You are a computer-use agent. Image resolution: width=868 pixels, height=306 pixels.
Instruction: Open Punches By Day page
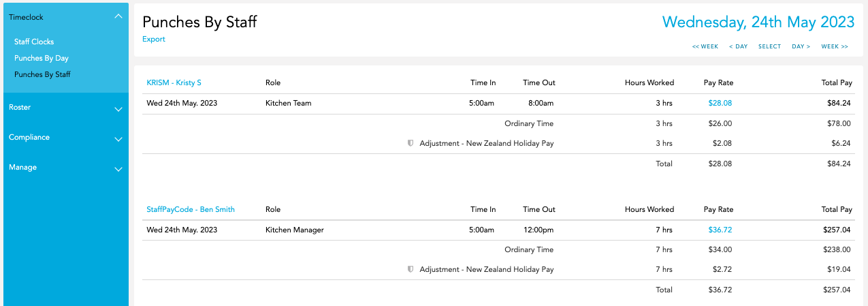(x=42, y=58)
